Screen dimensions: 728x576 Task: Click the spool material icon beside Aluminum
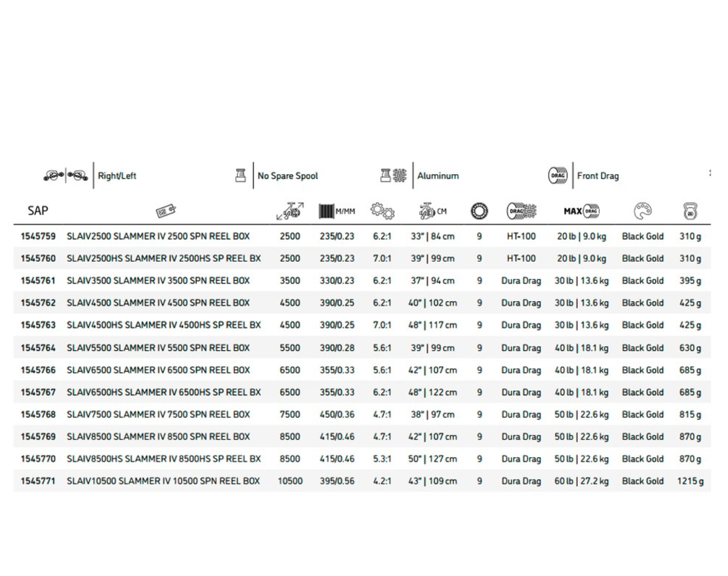(393, 175)
